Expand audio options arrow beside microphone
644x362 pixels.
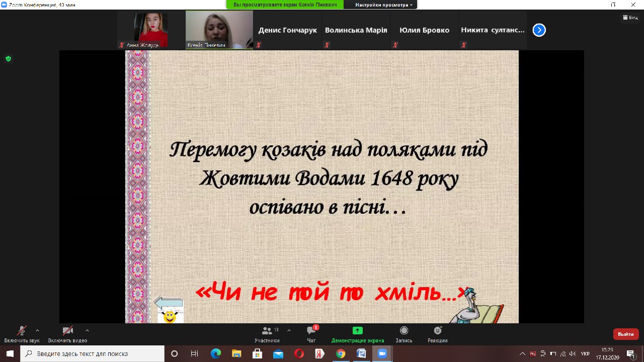pyautogui.click(x=37, y=330)
